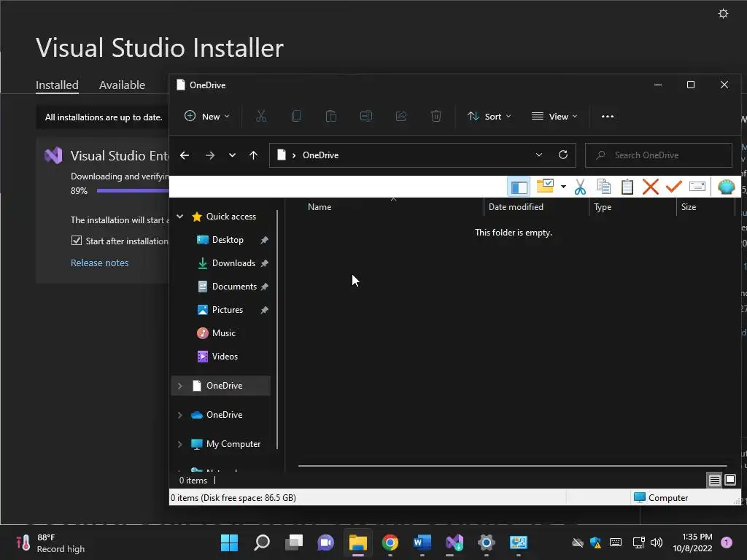Image resolution: width=747 pixels, height=560 pixels.
Task: Click the blue scissors Cut icon in classic toolbar
Action: click(x=580, y=187)
